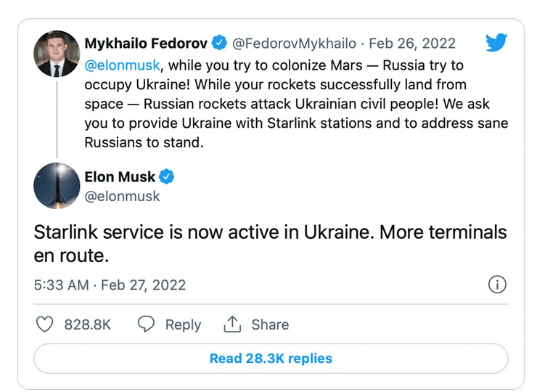Click Mykhailo Fedorov's verified badge
Screen dimensions: 537x392
(219, 44)
